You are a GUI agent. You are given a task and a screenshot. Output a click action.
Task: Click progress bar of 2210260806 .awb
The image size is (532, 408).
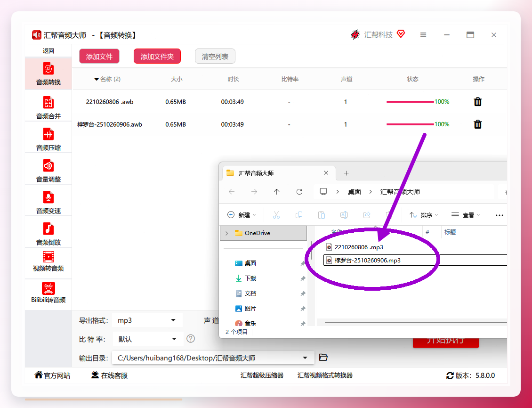point(410,101)
